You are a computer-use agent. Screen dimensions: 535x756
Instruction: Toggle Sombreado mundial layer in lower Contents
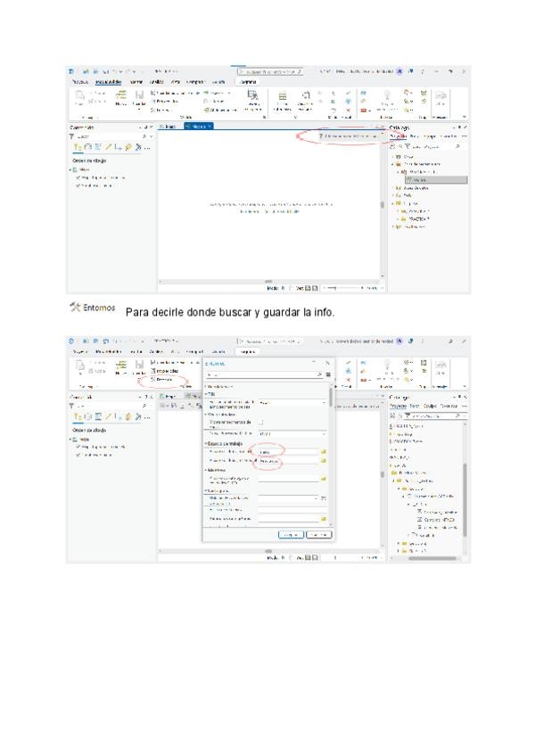[78, 456]
